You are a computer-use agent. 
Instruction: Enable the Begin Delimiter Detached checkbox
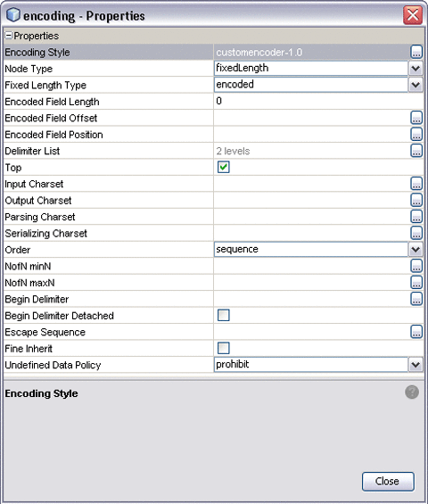click(223, 315)
